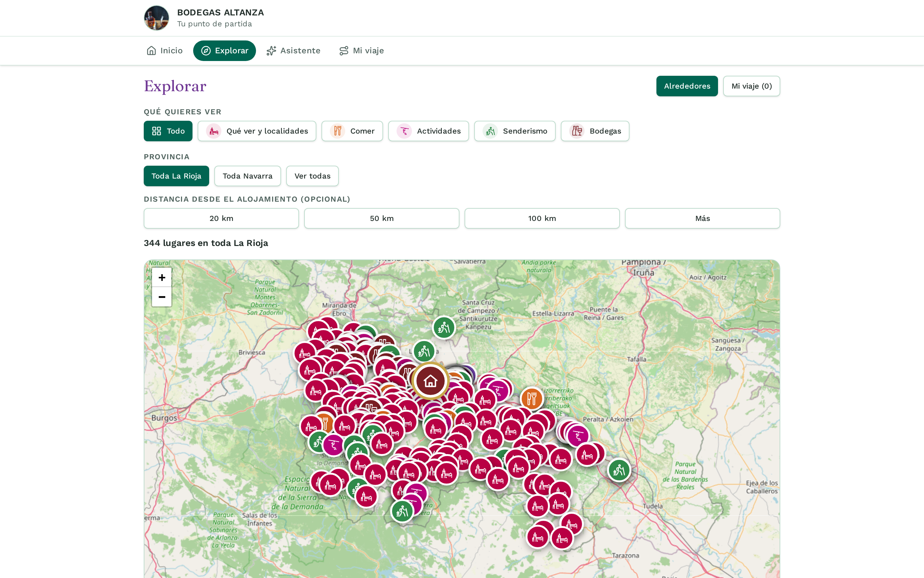Viewport: 924px width, 578px height.
Task: Click the green hiking marker near Bardenas Reales
Action: click(x=619, y=470)
